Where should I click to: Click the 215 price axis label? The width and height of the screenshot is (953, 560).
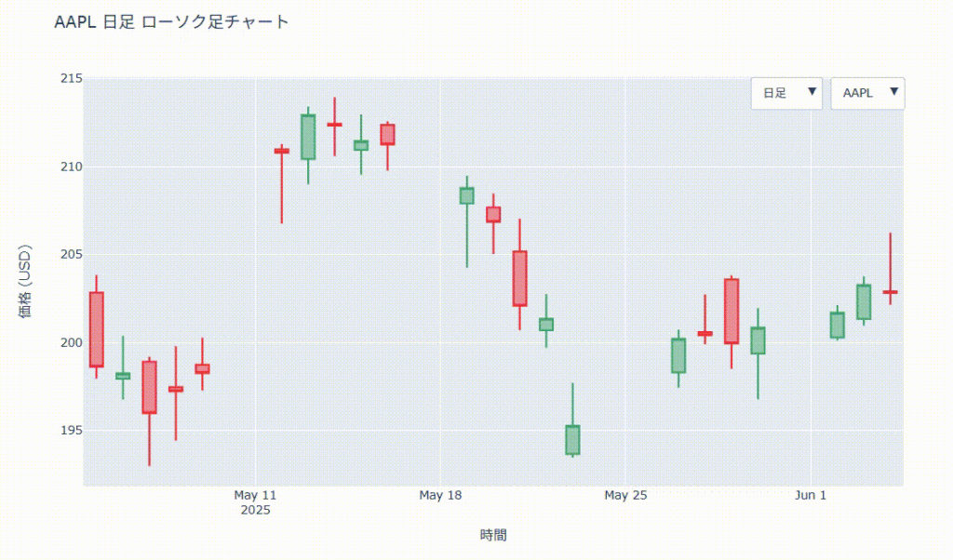(69, 79)
